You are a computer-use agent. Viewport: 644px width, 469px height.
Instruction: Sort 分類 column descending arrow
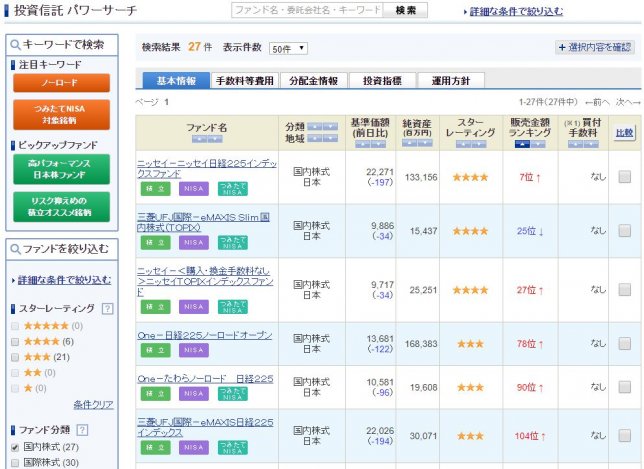pos(330,126)
